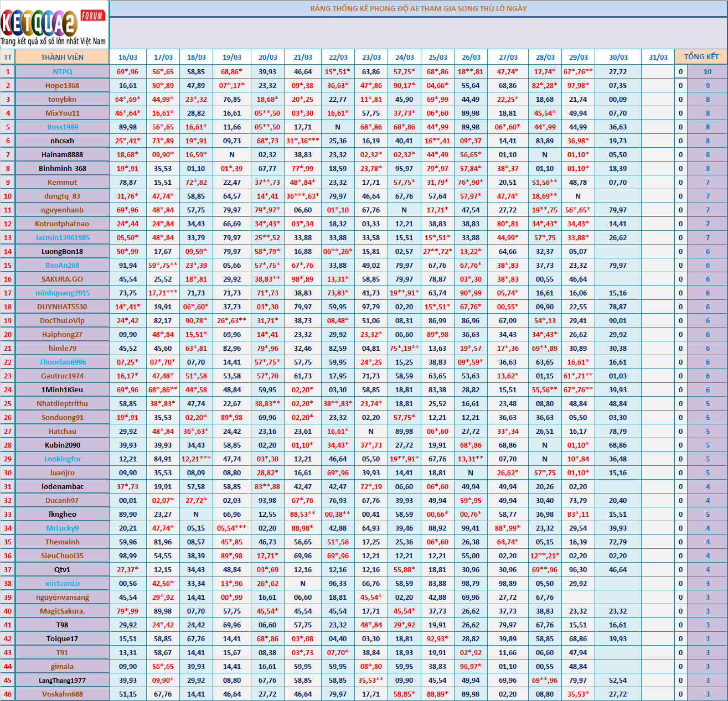The width and height of the screenshot is (728, 701).
Task: Click the 30/03 date column header
Action: [618, 57]
